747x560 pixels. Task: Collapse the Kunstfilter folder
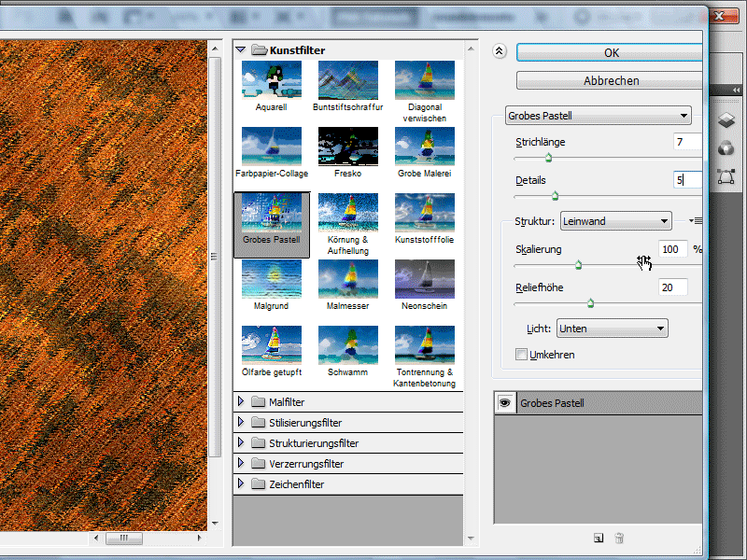point(241,49)
